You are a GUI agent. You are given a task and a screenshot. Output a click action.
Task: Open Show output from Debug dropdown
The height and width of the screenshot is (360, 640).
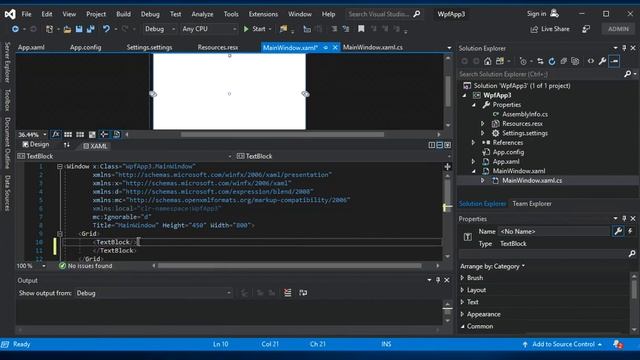click(153, 293)
